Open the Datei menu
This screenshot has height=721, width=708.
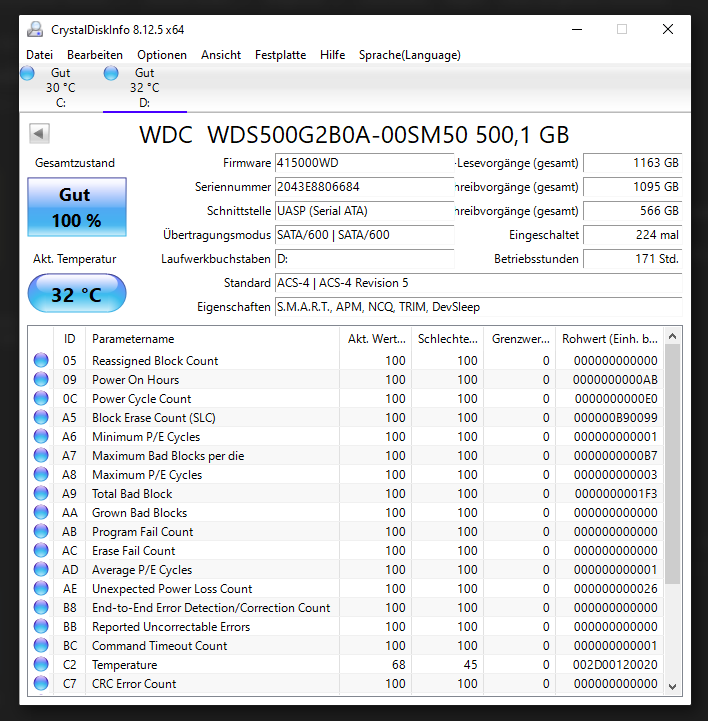point(40,55)
